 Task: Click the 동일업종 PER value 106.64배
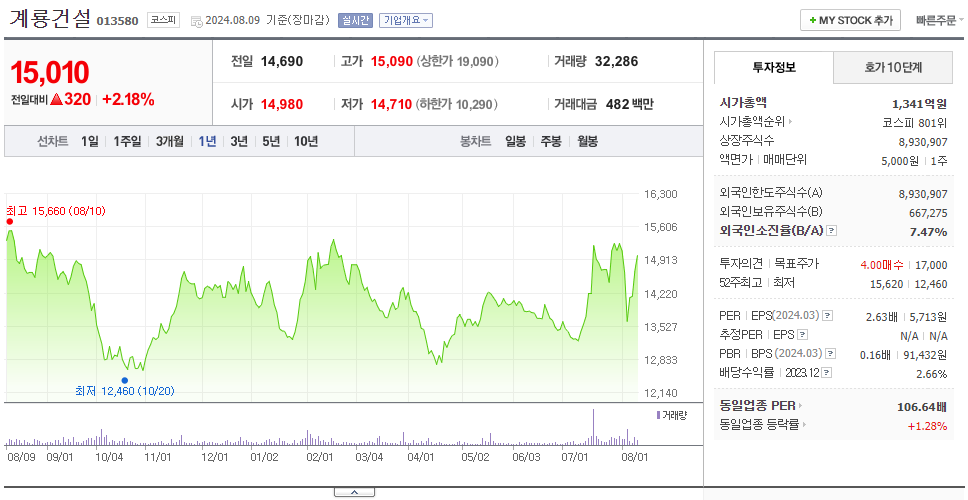(x=922, y=407)
